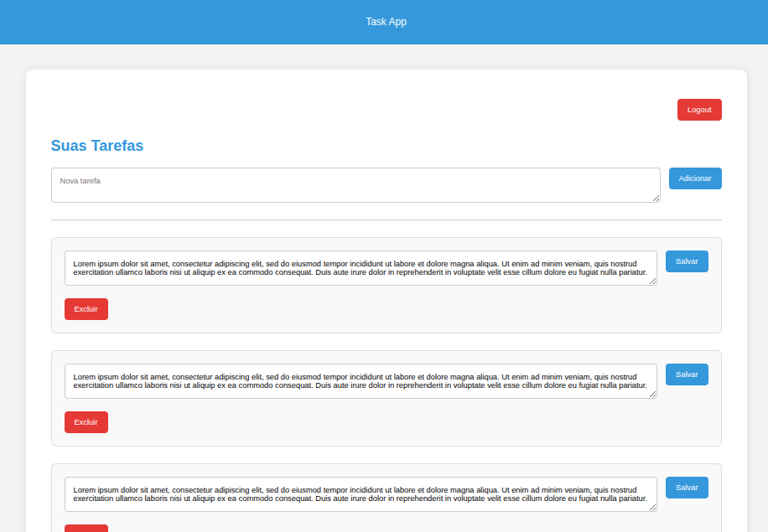Click the Task App title in the header
This screenshot has width=768, height=532.
point(386,21)
